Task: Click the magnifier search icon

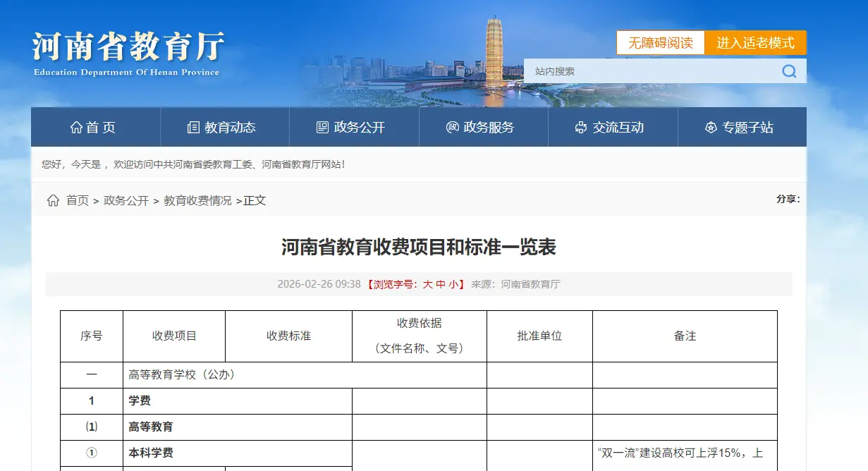Action: tap(789, 71)
